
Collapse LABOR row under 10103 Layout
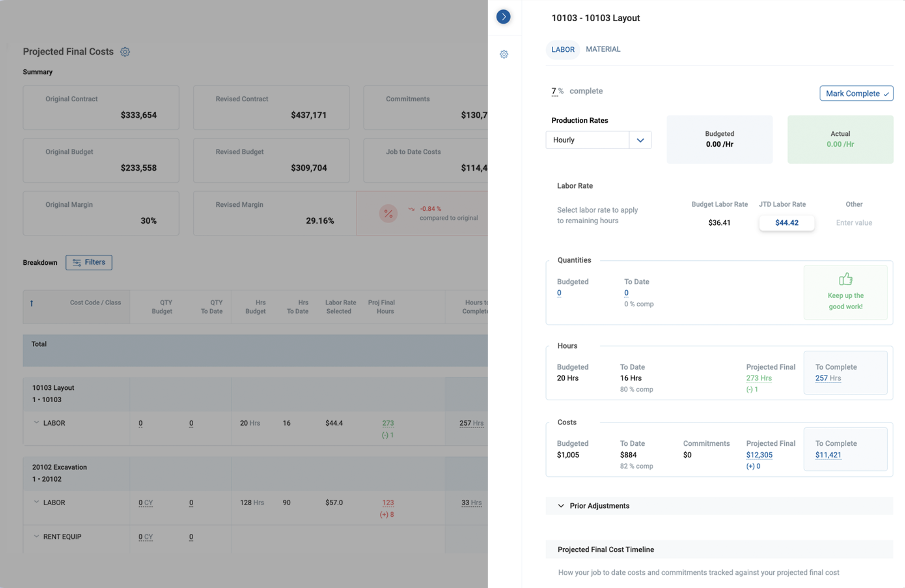click(37, 423)
